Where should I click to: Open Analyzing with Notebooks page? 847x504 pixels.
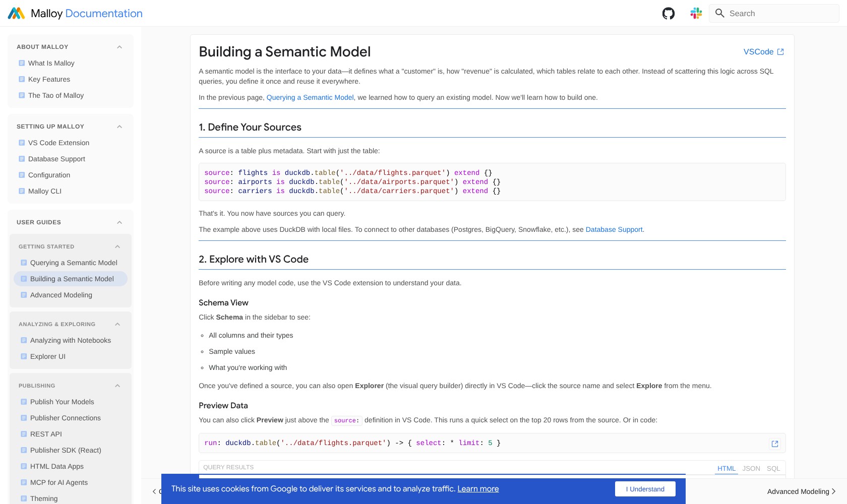[x=71, y=340]
